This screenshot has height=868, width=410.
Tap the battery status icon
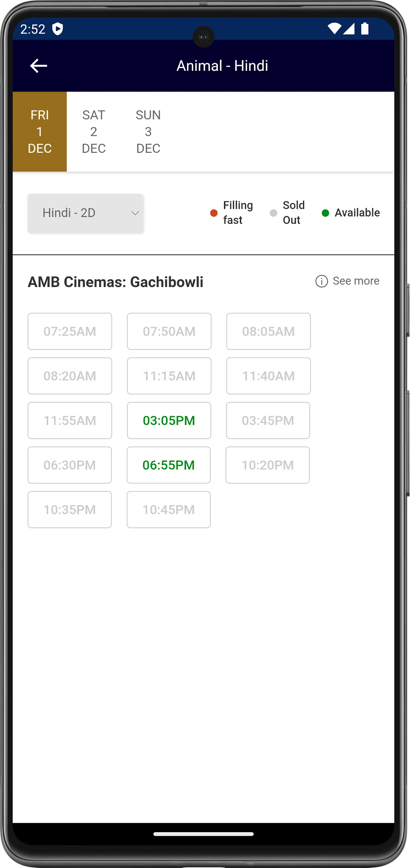tap(365, 29)
